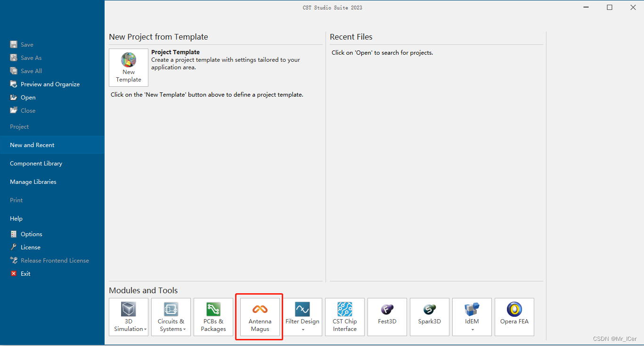
Task: Expand the Filter Design dropdown arrow
Action: (303, 330)
